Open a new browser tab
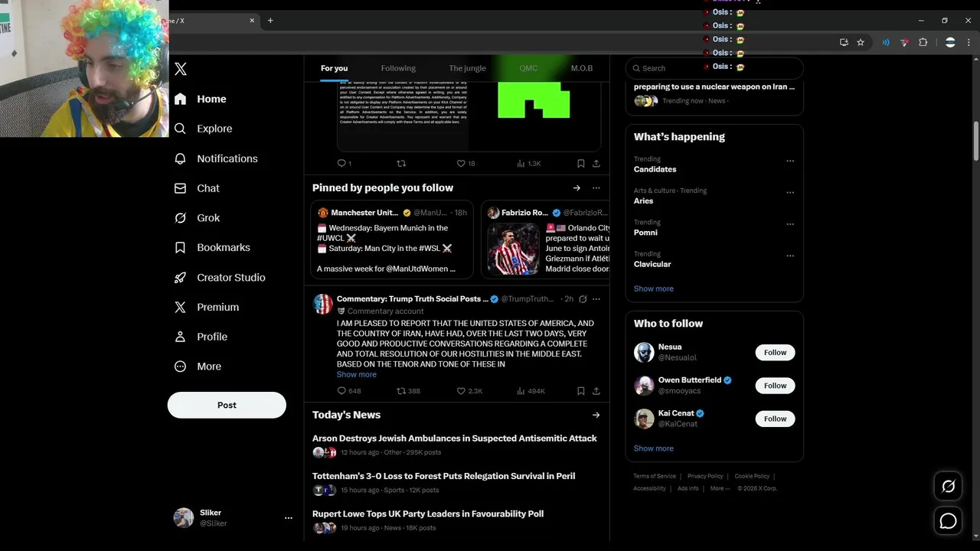 269,21
